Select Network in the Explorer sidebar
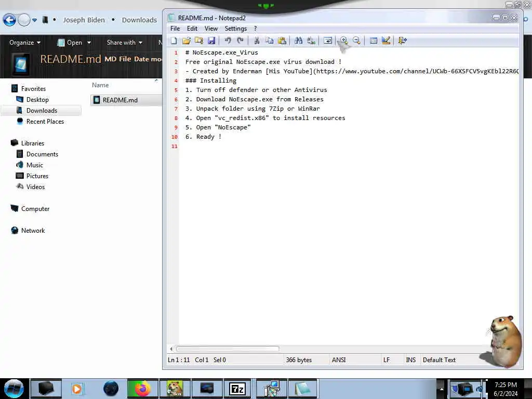The width and height of the screenshot is (532, 399). pos(33,231)
